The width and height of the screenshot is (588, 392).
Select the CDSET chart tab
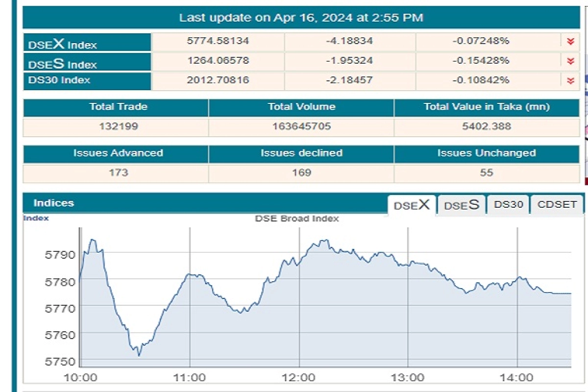coord(557,205)
